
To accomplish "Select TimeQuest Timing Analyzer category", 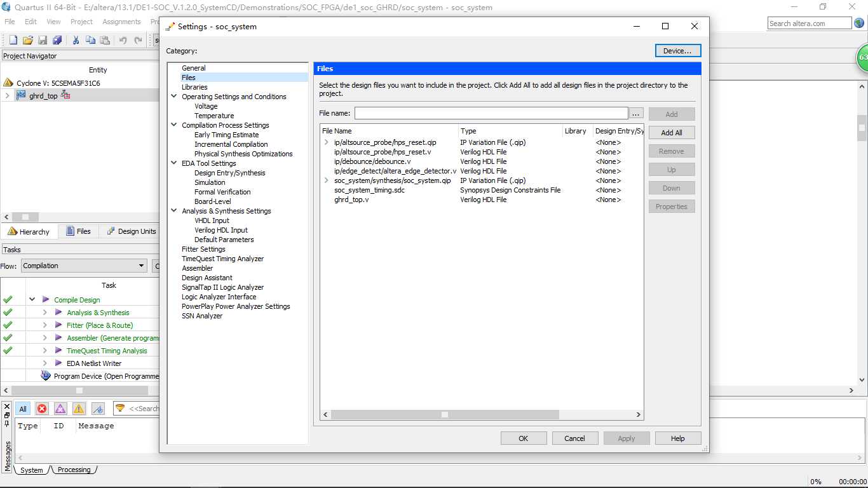I will 222,259.
